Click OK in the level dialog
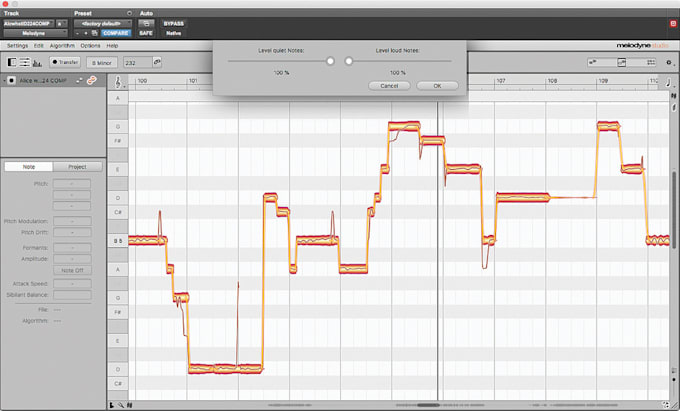This screenshot has width=680, height=411. point(437,86)
